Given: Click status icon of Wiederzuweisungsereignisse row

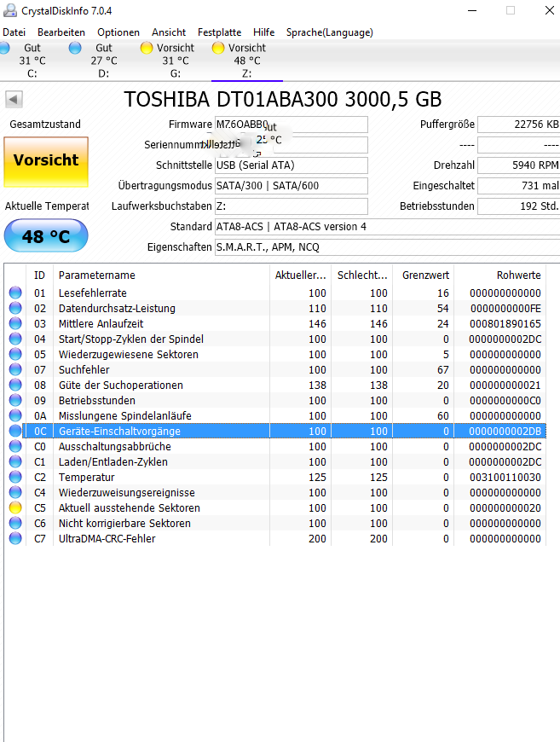Looking at the screenshot, I should 15,493.
